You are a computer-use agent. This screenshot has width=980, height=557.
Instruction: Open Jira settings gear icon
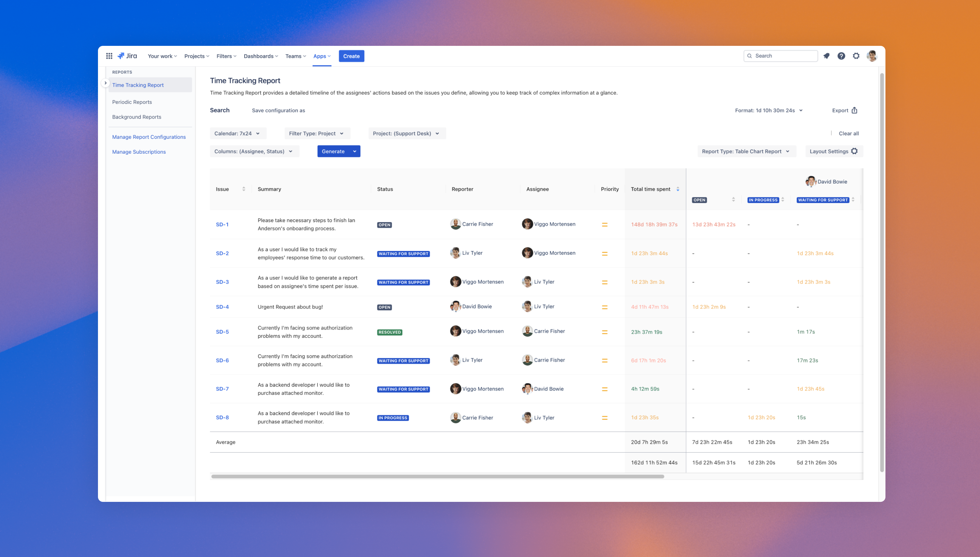click(856, 56)
